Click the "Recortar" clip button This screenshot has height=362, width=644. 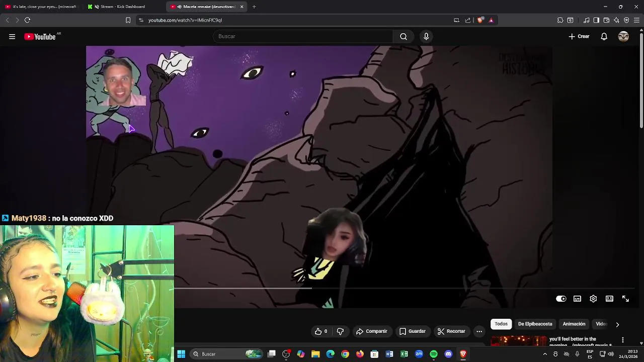coord(451,331)
